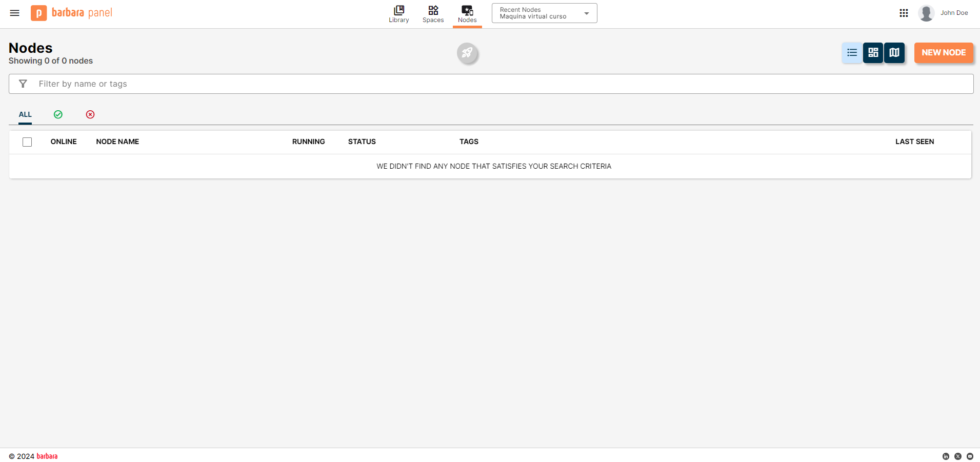
Task: Filter nodes by offline status icon
Action: (90, 114)
